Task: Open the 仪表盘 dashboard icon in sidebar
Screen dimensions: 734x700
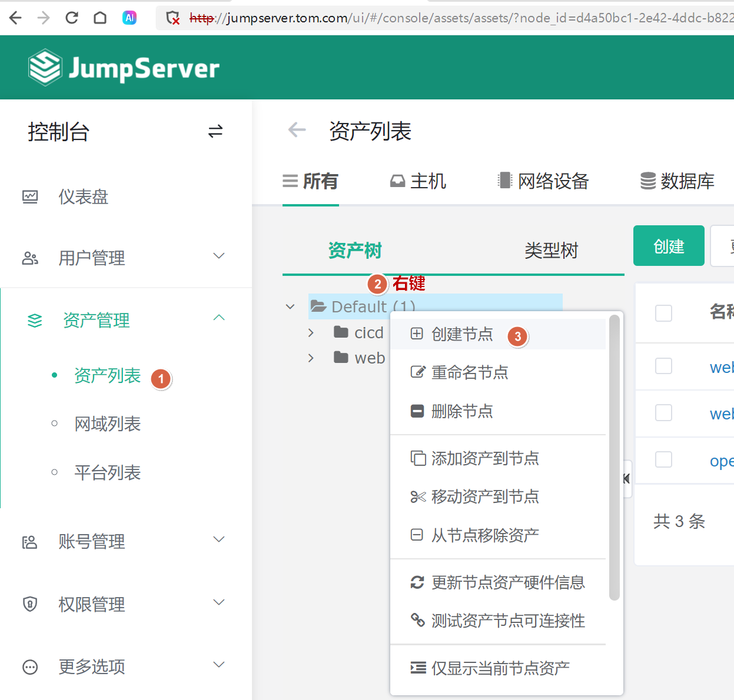Action: pyautogui.click(x=30, y=196)
